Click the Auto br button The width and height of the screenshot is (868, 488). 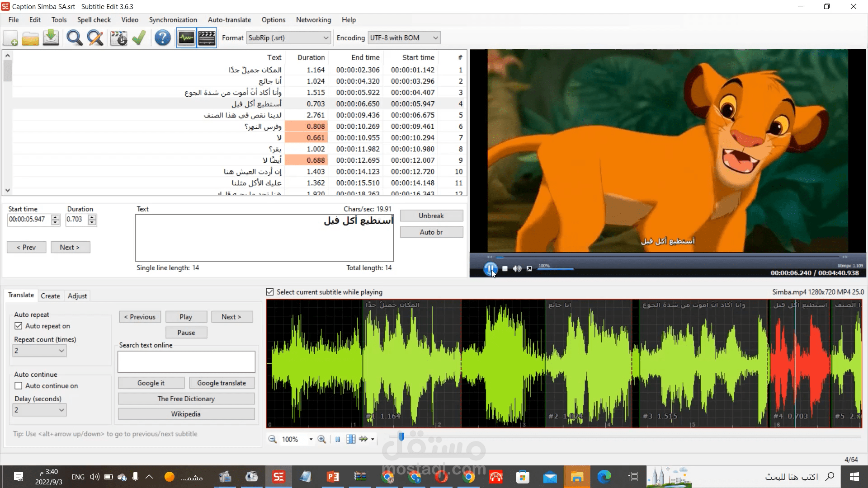[431, 232]
